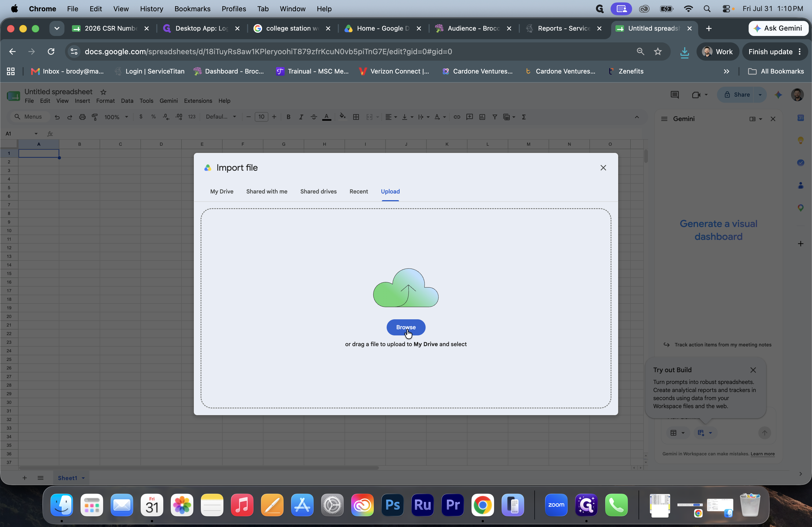Screen dimensions: 812x527
Task: Open Sheet1 tab options arrow
Action: [83, 478]
